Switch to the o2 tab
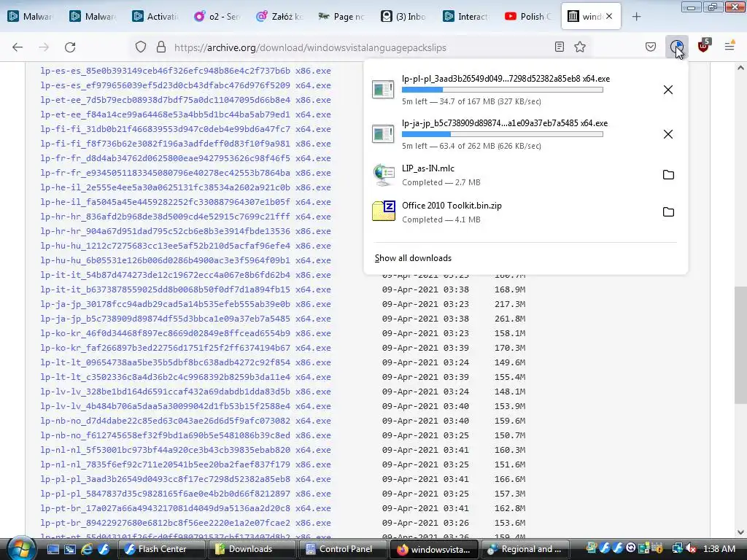 click(x=216, y=17)
